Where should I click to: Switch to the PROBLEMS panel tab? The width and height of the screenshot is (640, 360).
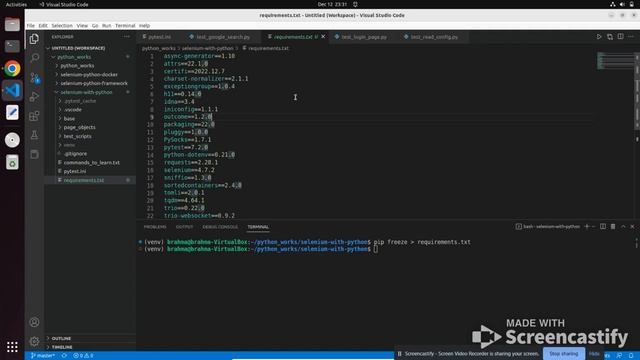155,227
